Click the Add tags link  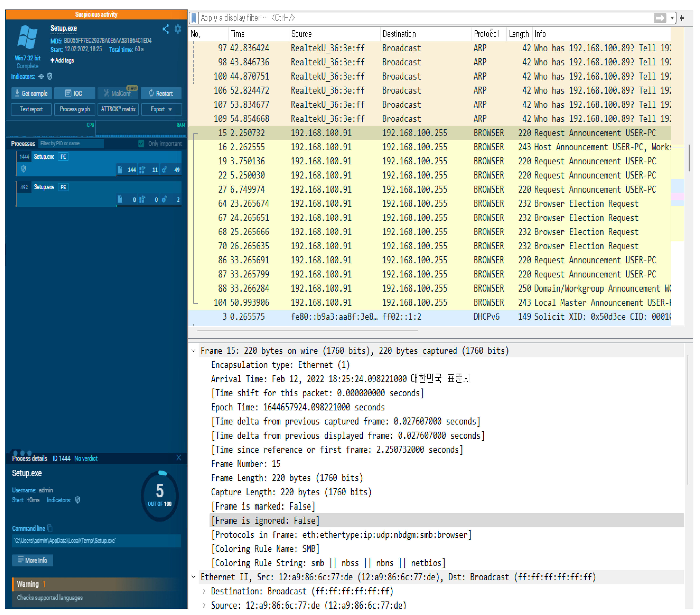pos(62,60)
